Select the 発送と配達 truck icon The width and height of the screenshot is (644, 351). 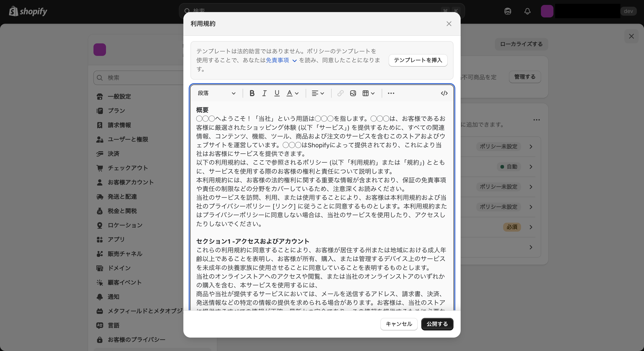(100, 197)
